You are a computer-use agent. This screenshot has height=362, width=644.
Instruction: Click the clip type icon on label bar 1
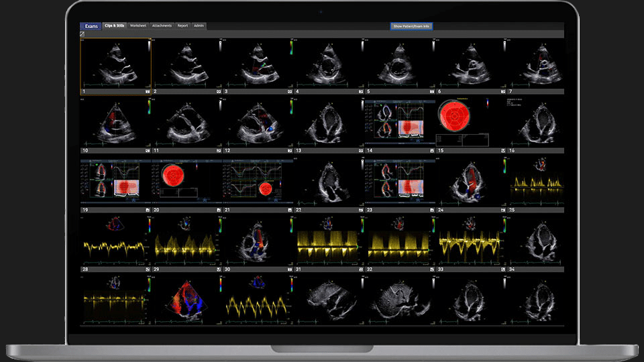tap(148, 92)
